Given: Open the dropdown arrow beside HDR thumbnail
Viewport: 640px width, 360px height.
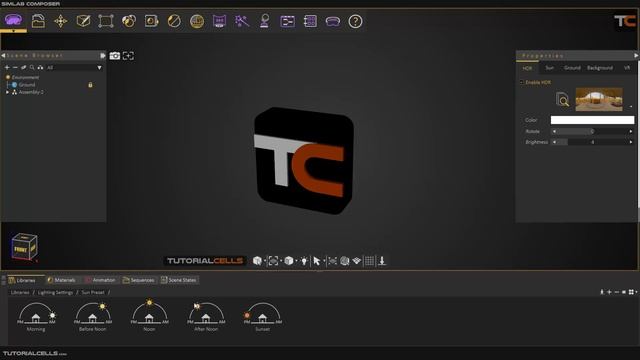Looking at the screenshot, I should coord(630,107).
